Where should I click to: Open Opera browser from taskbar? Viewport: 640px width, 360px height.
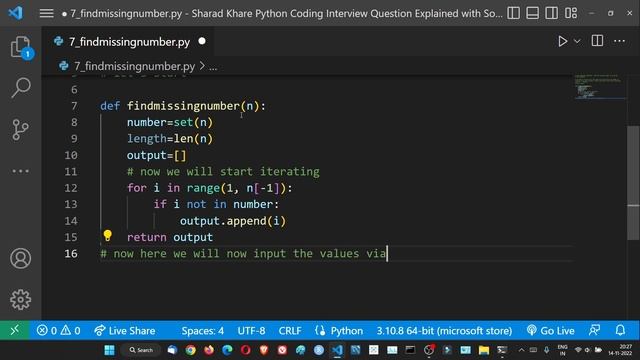[x=245, y=350]
